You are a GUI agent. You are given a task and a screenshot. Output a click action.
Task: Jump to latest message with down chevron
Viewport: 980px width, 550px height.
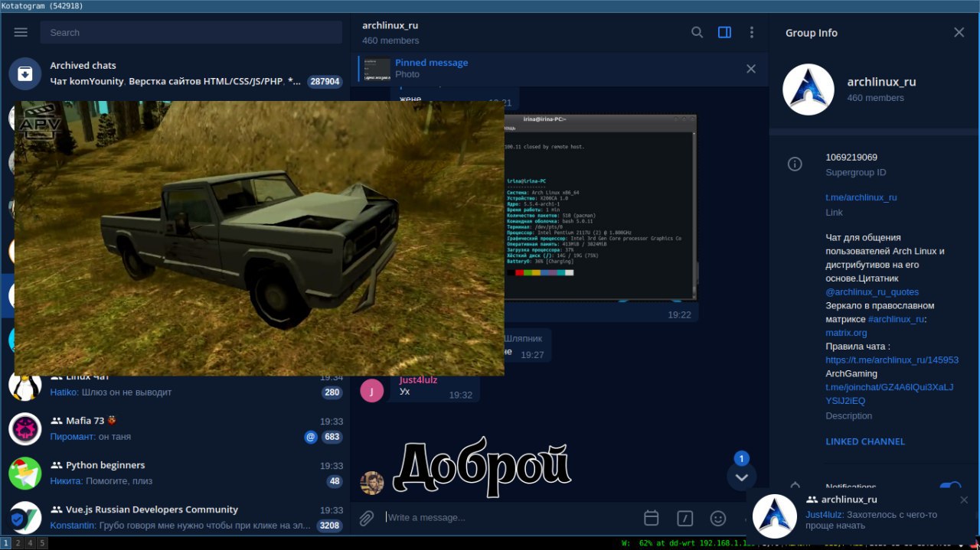(x=741, y=477)
